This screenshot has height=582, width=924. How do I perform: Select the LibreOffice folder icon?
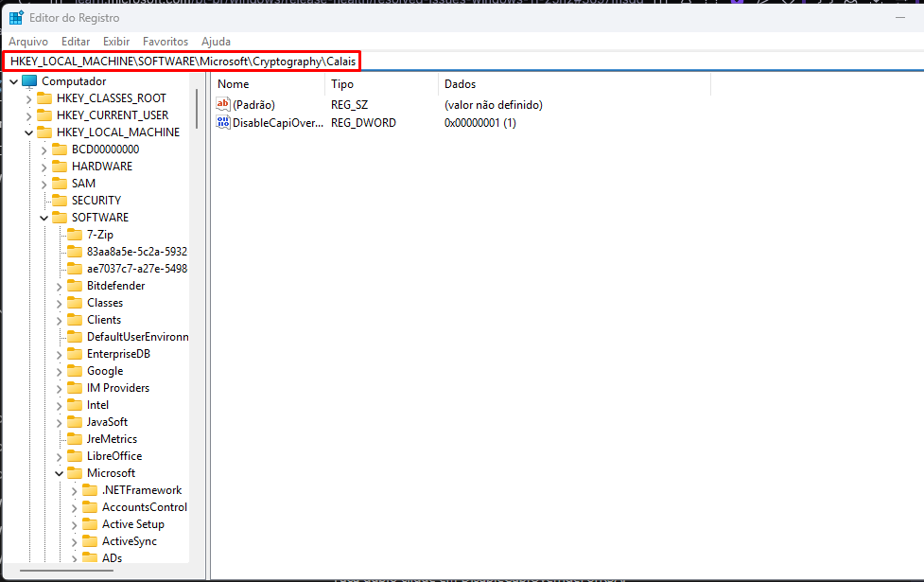(76, 456)
